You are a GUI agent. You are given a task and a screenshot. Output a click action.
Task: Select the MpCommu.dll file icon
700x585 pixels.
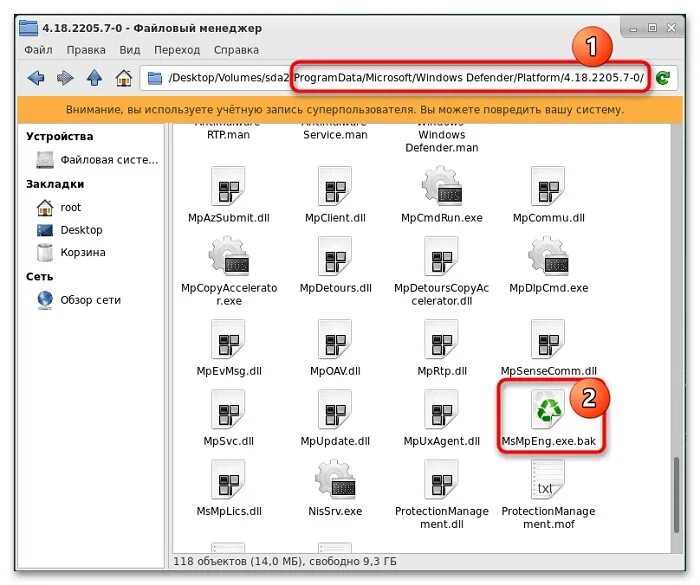(x=548, y=186)
